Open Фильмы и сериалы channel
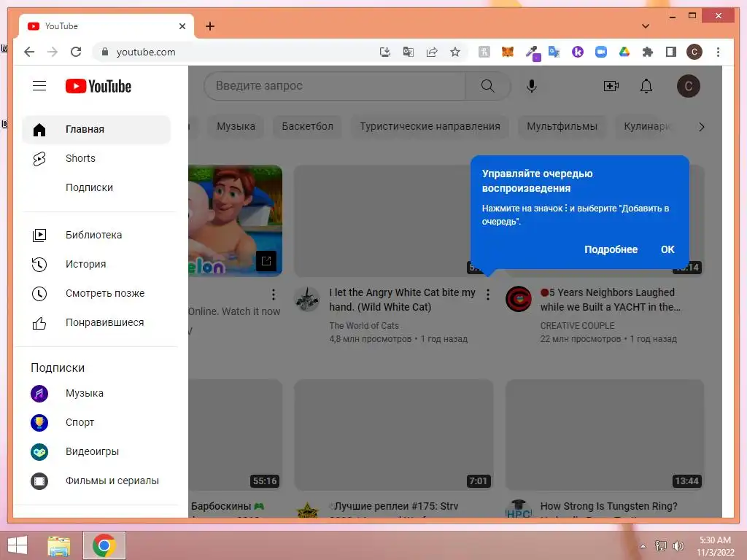Viewport: 747px width, 560px height. tap(96, 481)
